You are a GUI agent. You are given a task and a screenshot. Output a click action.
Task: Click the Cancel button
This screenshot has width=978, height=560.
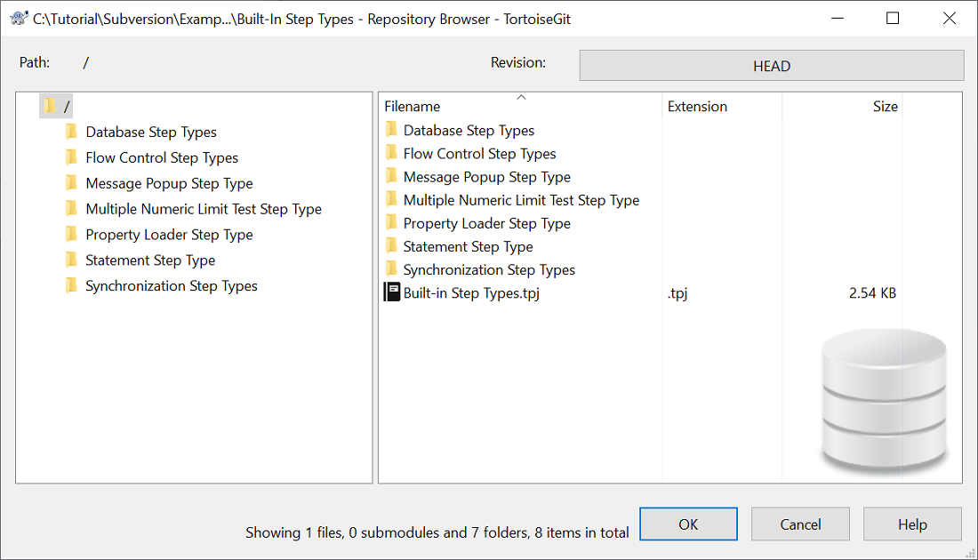(800, 524)
